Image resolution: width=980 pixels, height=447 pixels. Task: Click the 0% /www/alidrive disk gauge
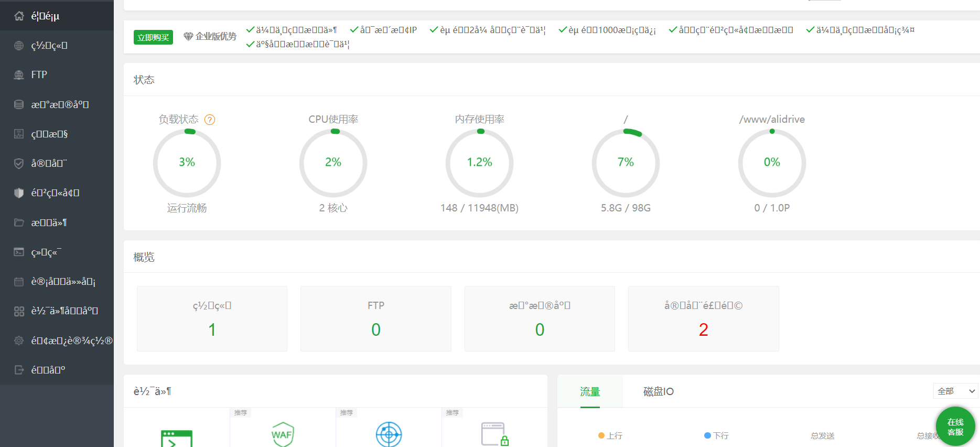point(772,163)
